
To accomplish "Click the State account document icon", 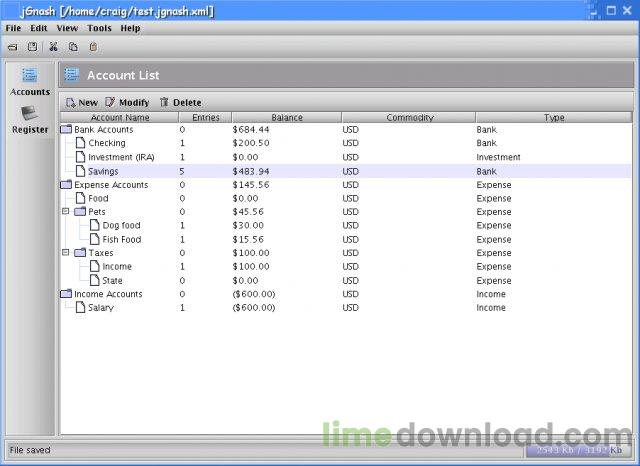I will (95, 280).
